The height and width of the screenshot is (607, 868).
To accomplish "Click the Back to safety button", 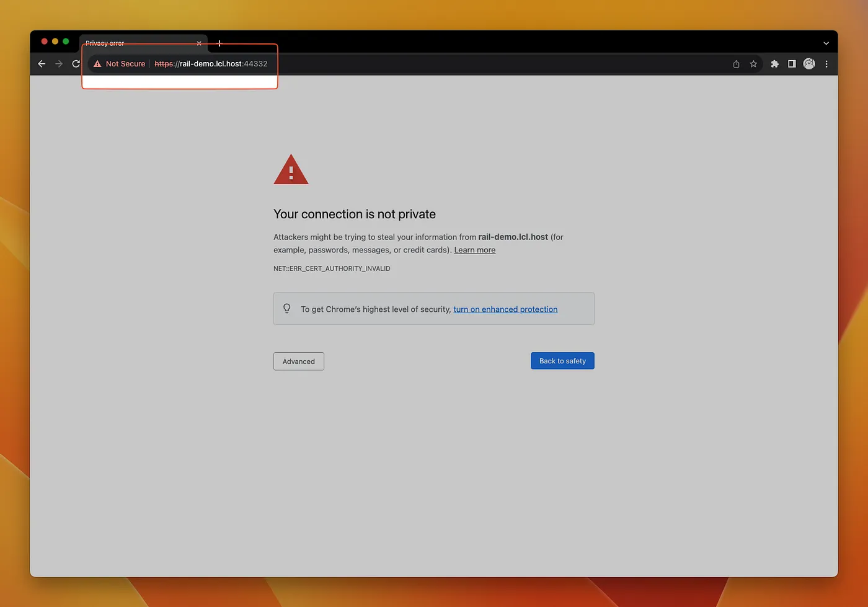I will 562,360.
